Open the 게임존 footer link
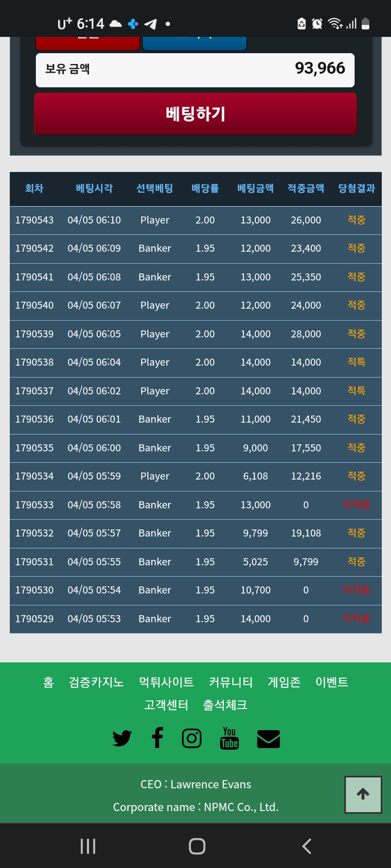The width and height of the screenshot is (391, 868). click(x=284, y=682)
